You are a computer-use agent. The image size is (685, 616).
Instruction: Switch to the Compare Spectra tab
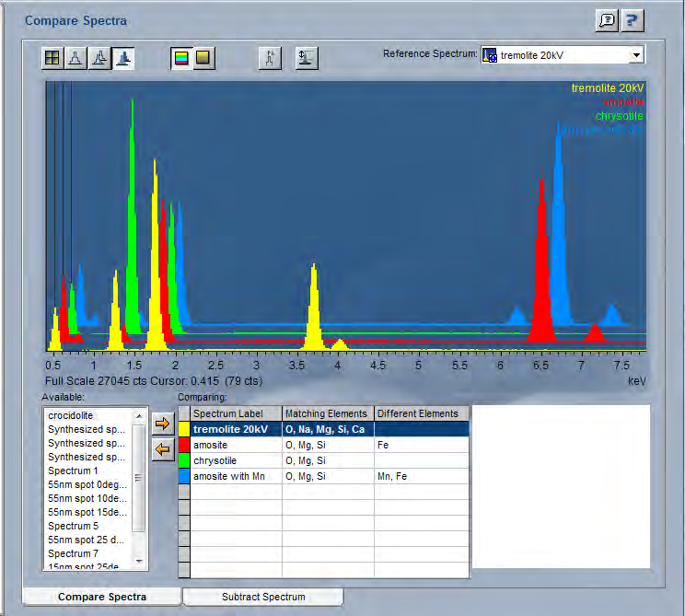point(102,597)
